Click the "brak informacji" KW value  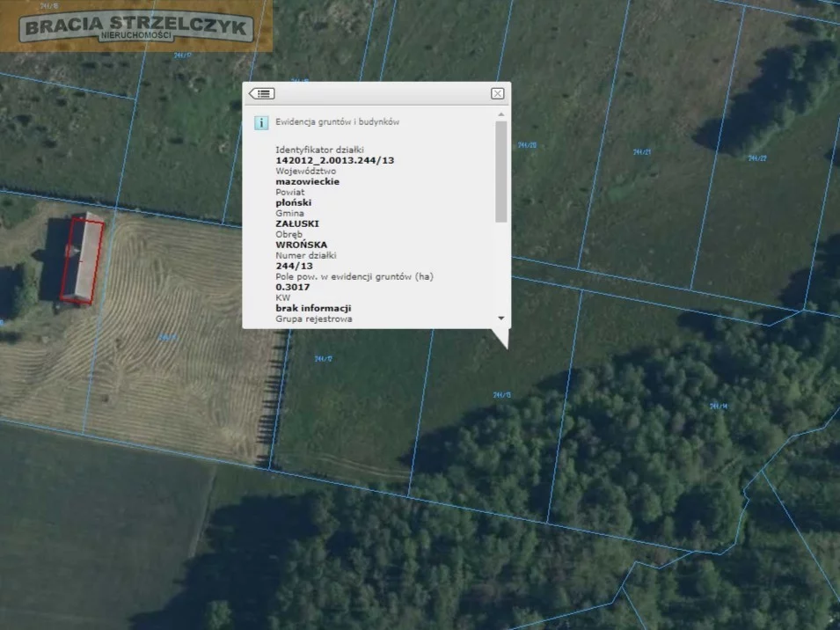coord(314,308)
